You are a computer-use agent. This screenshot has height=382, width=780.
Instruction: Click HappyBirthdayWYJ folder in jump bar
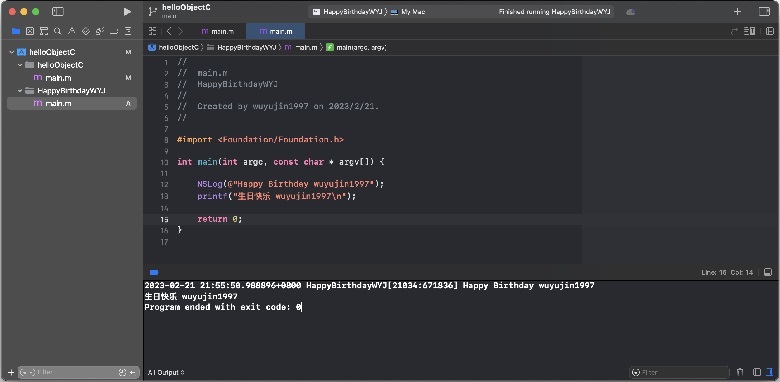pyautogui.click(x=242, y=47)
